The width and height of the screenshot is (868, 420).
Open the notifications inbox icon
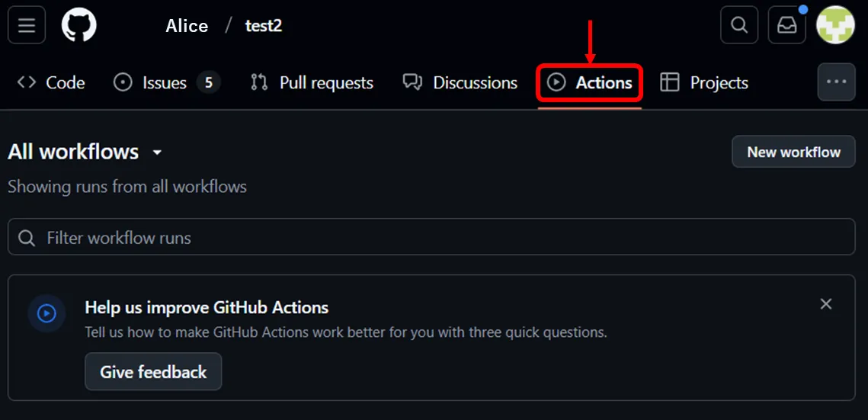[786, 25]
